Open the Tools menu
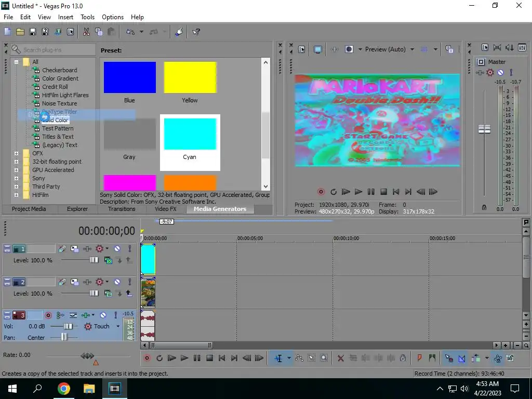This screenshot has height=399, width=532. pos(87,17)
